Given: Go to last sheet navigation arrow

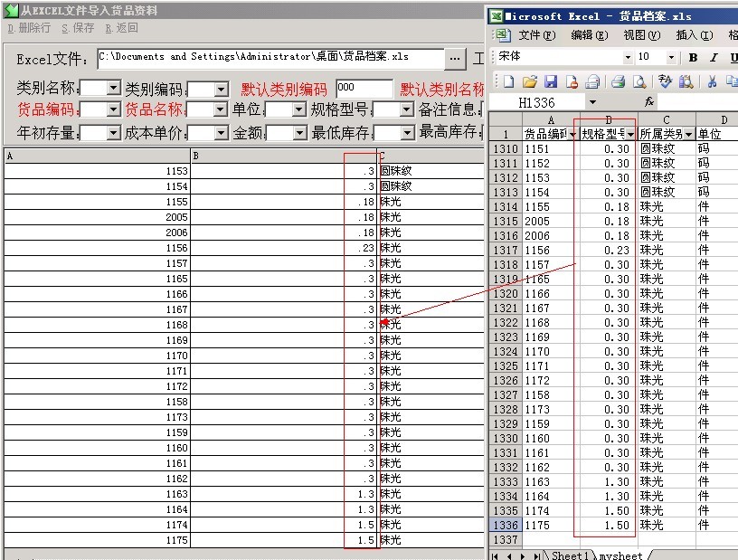Looking at the screenshot, I should pyautogui.click(x=536, y=556).
